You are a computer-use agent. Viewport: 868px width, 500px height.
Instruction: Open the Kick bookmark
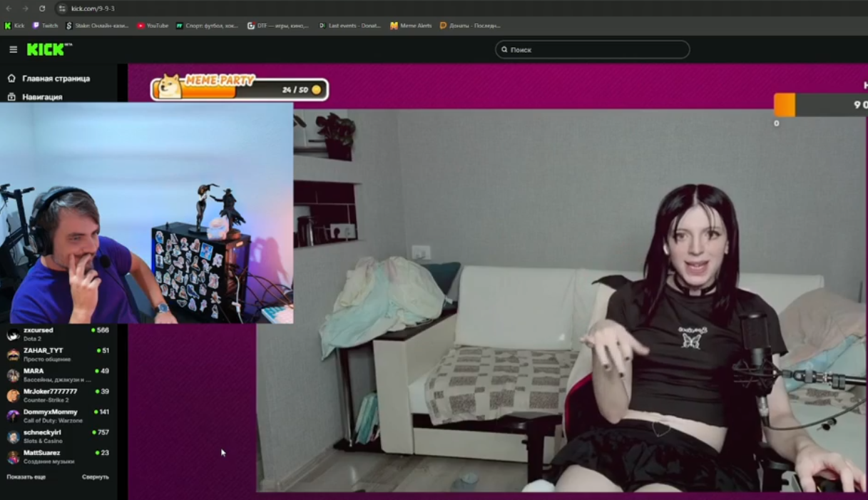click(x=14, y=26)
